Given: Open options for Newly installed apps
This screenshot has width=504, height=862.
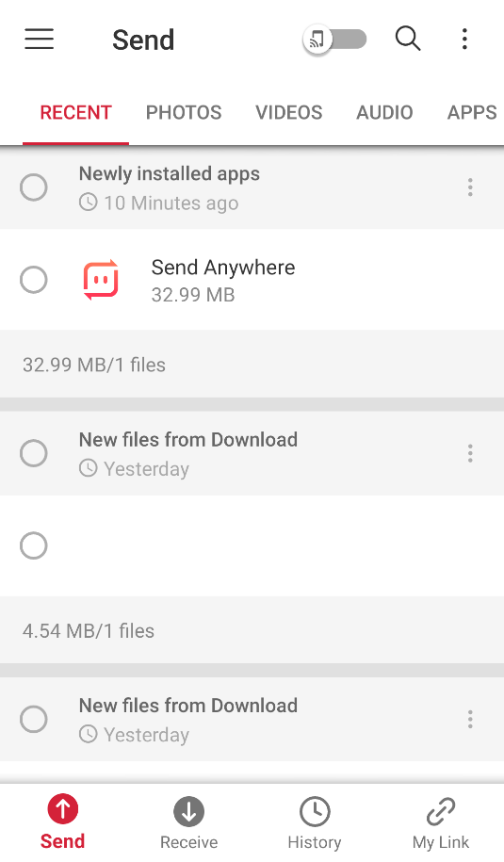Looking at the screenshot, I should 470,187.
